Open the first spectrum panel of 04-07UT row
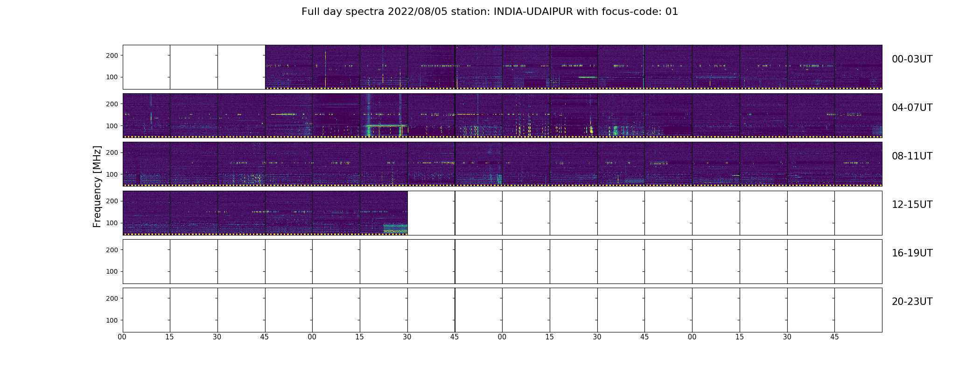This screenshot has height=373, width=980. tap(147, 116)
